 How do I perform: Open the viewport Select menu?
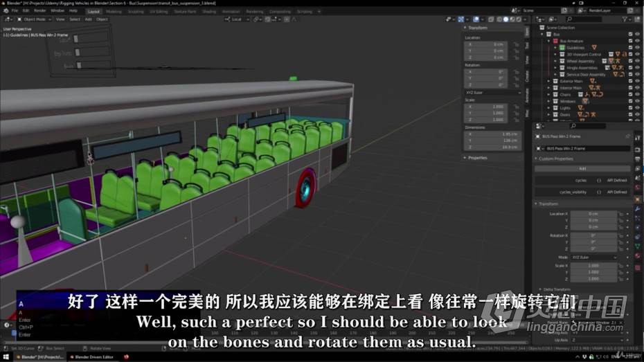75,19
